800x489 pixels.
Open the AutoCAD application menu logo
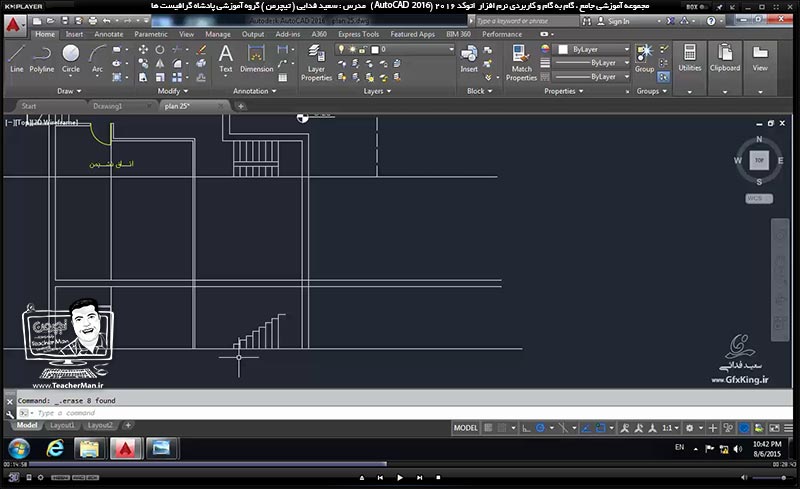[14, 25]
